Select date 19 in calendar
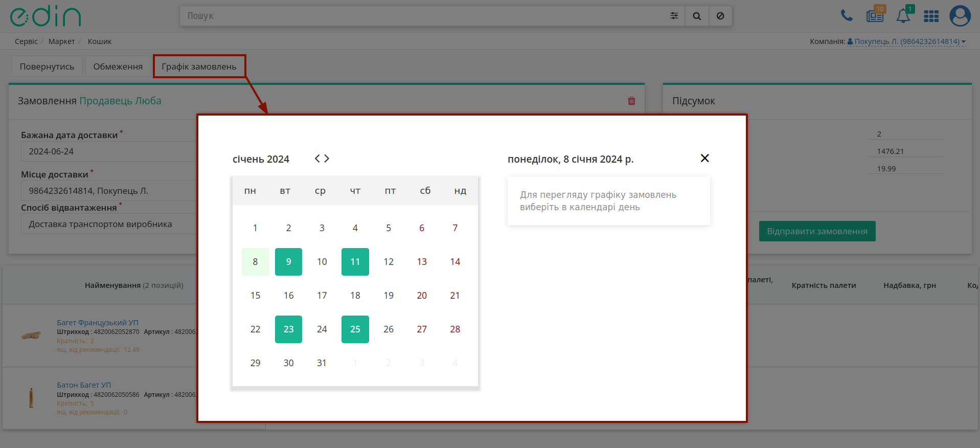The image size is (980, 448). 389,296
